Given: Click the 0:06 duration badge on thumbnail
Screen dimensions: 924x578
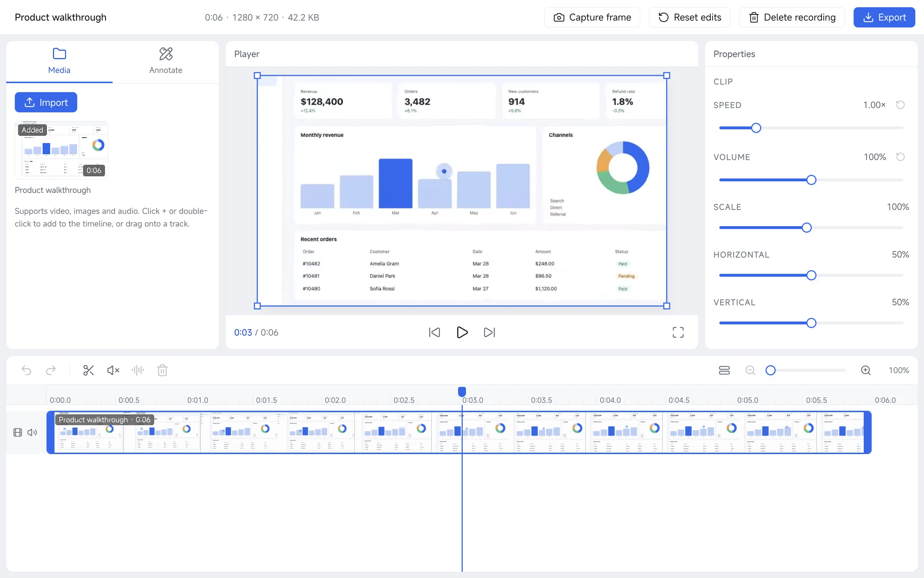Looking at the screenshot, I should [x=94, y=170].
